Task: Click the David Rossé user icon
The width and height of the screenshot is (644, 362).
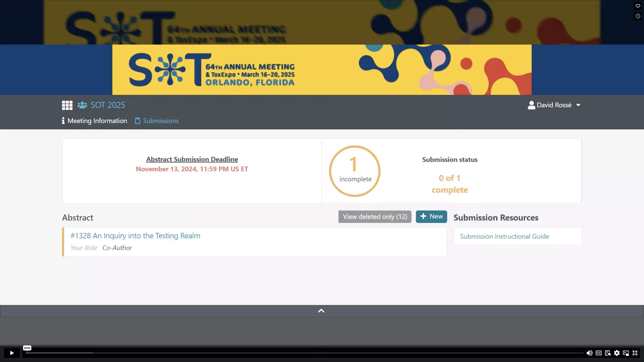Action: [x=531, y=105]
